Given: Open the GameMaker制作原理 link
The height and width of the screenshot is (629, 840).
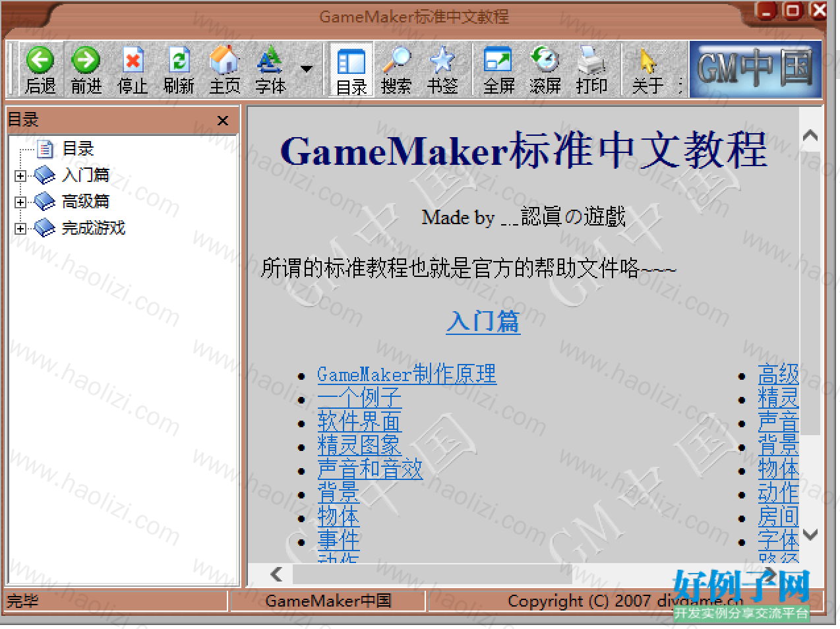Looking at the screenshot, I should pyautogui.click(x=407, y=374).
